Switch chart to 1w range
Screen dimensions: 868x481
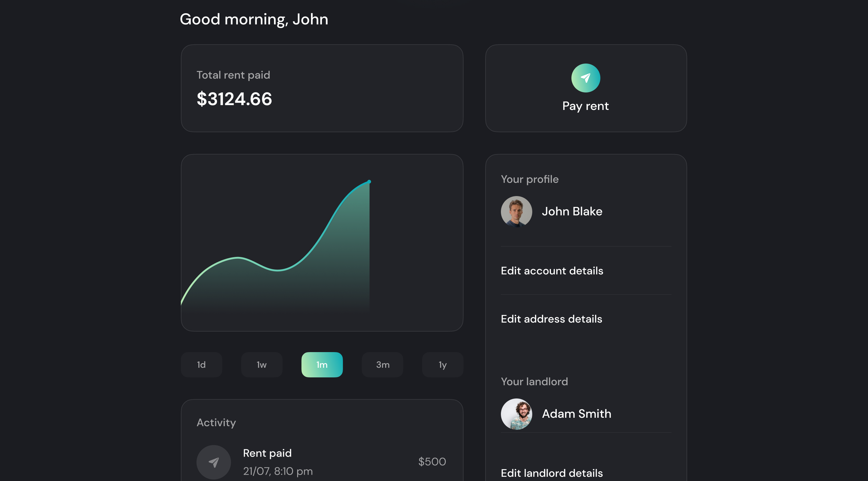point(262,364)
